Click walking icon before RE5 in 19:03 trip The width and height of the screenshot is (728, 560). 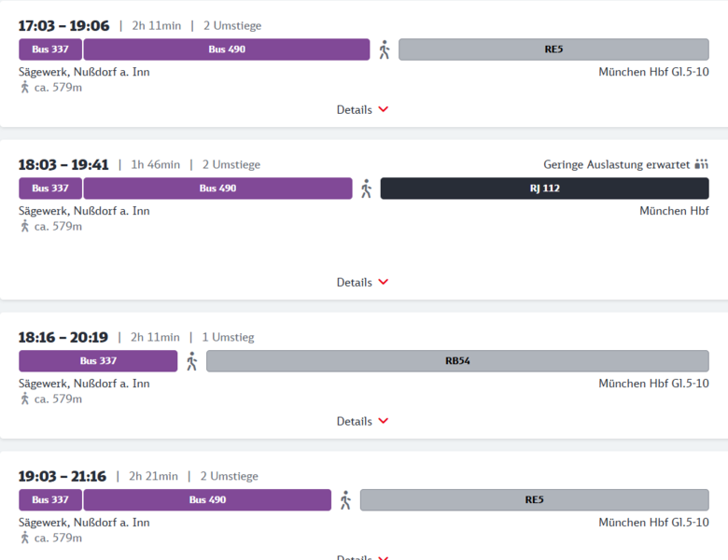coord(345,500)
